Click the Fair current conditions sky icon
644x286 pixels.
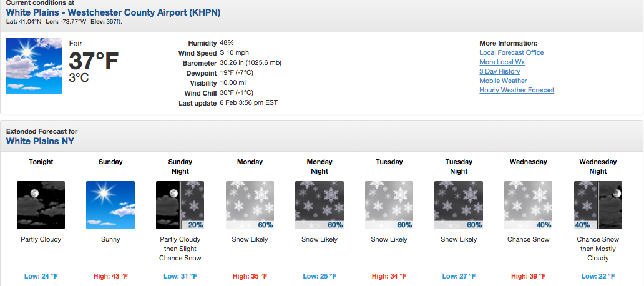[34, 66]
